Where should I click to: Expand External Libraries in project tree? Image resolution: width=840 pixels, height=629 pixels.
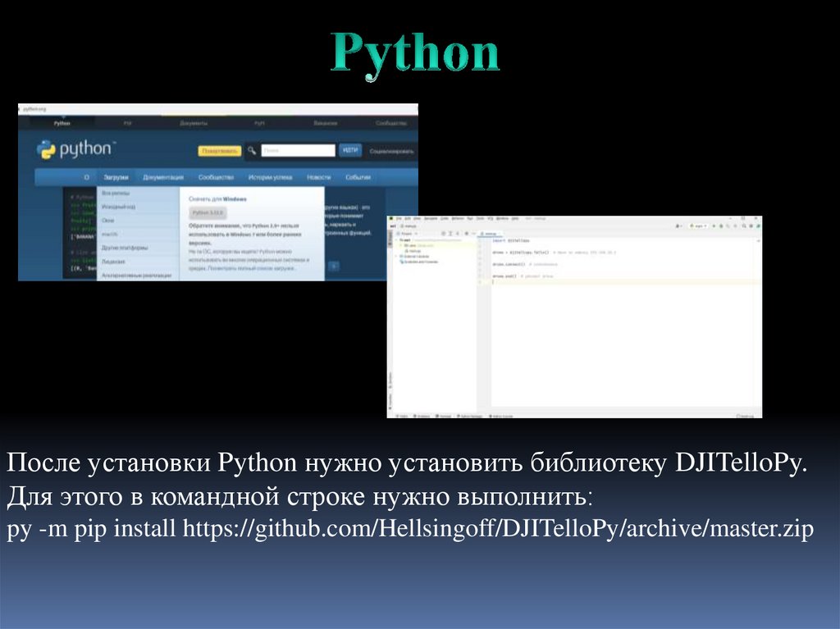coord(396,256)
